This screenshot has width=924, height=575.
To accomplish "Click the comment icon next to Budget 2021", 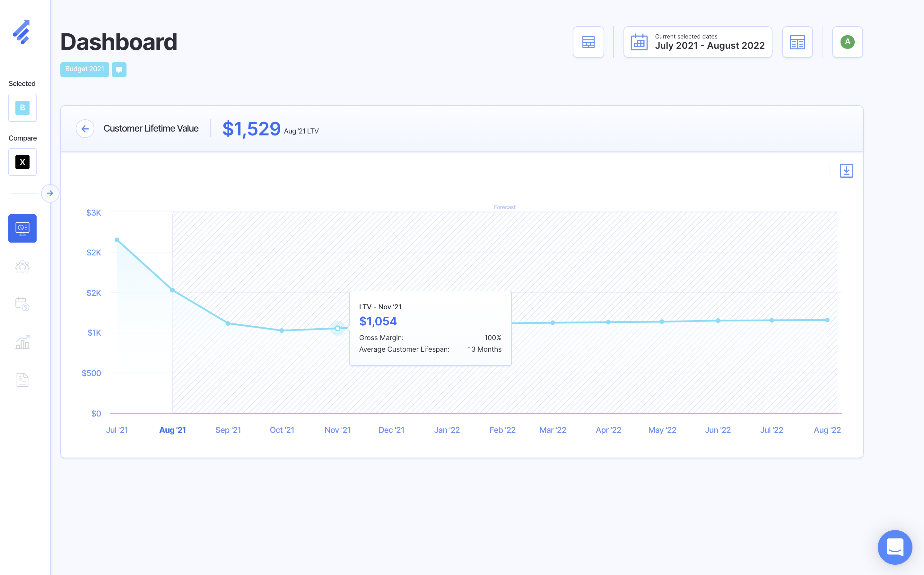I will click(x=119, y=70).
